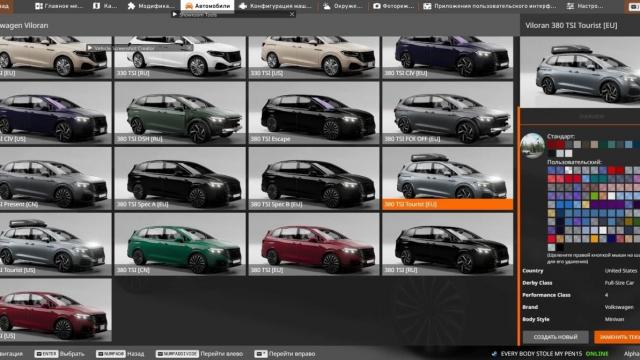Click the wrench icon for Конфигурация машины
640x360 pixels.
(243, 6)
